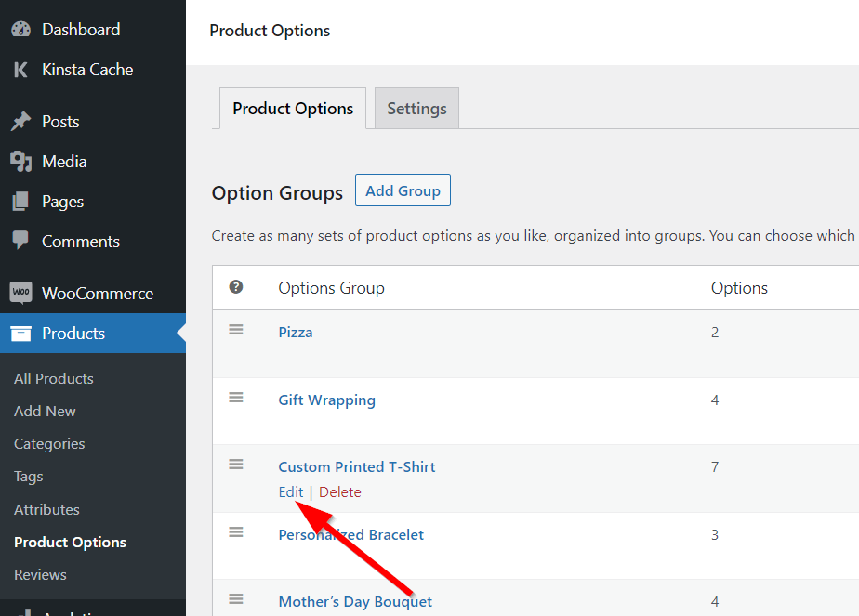Open the Personalized Bracelet option group
This screenshot has width=859, height=616.
[x=350, y=534]
